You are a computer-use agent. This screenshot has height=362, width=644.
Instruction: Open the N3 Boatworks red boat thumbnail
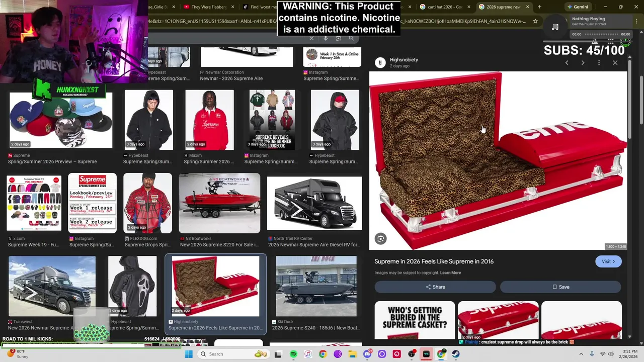coord(219,203)
